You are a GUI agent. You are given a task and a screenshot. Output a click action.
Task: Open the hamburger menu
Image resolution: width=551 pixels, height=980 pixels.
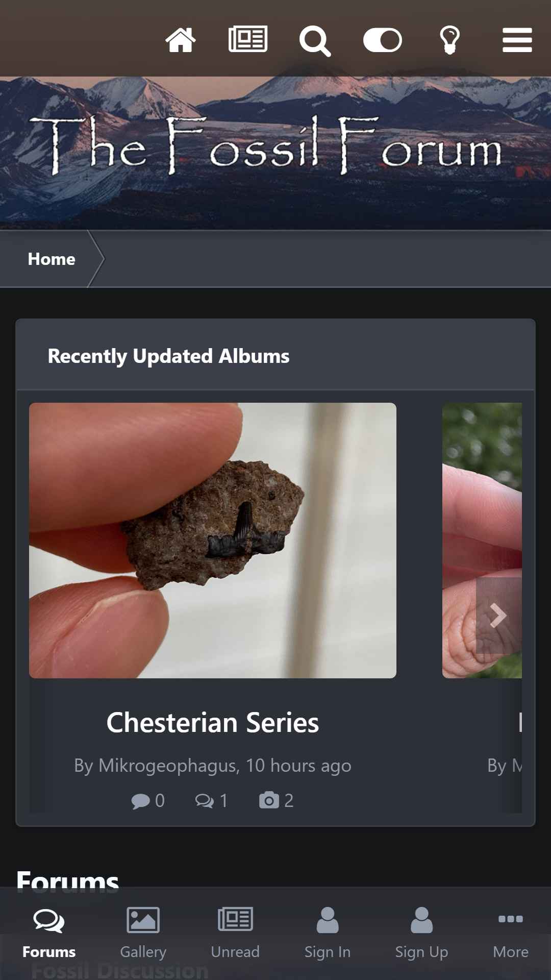(517, 40)
